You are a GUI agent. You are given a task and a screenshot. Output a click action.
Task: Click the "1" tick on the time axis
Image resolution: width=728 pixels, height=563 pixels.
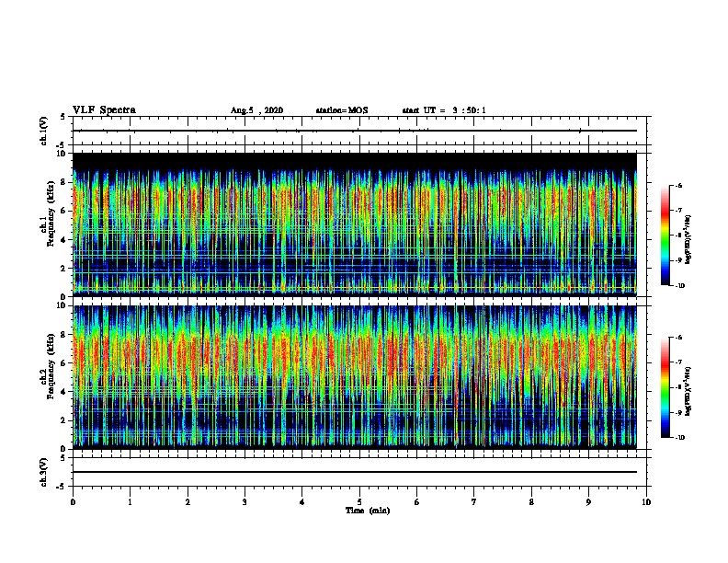click(x=130, y=502)
